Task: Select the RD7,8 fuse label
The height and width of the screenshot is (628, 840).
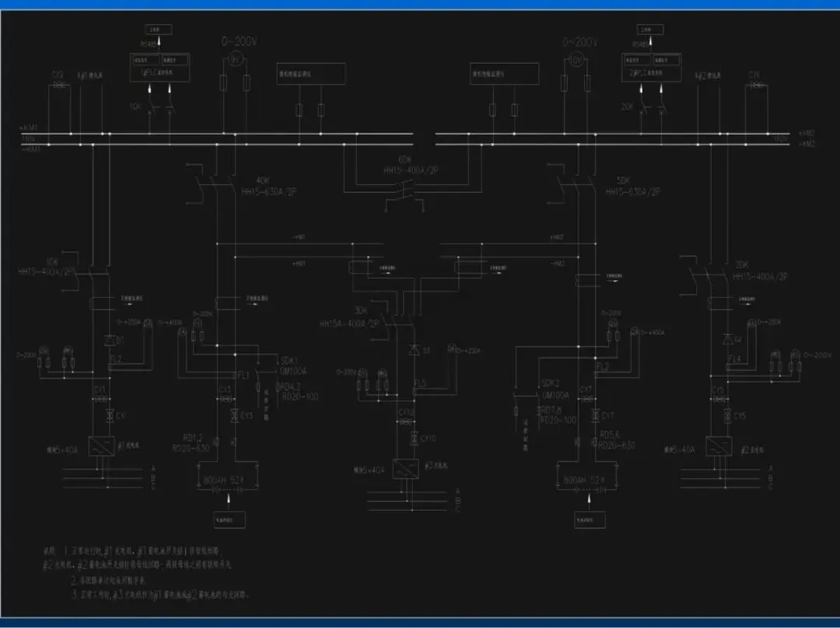Action: [551, 410]
